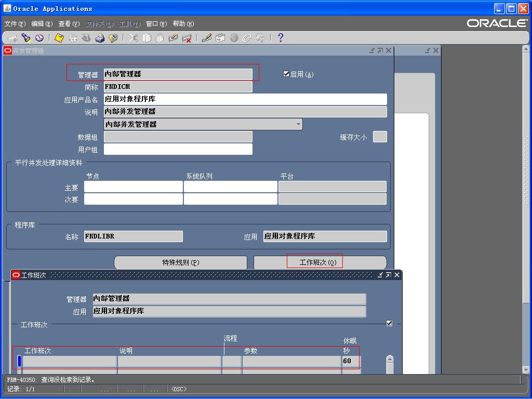Open the 内部并发管理器 dropdown list
Viewport: 532px width, 399px height.
298,124
